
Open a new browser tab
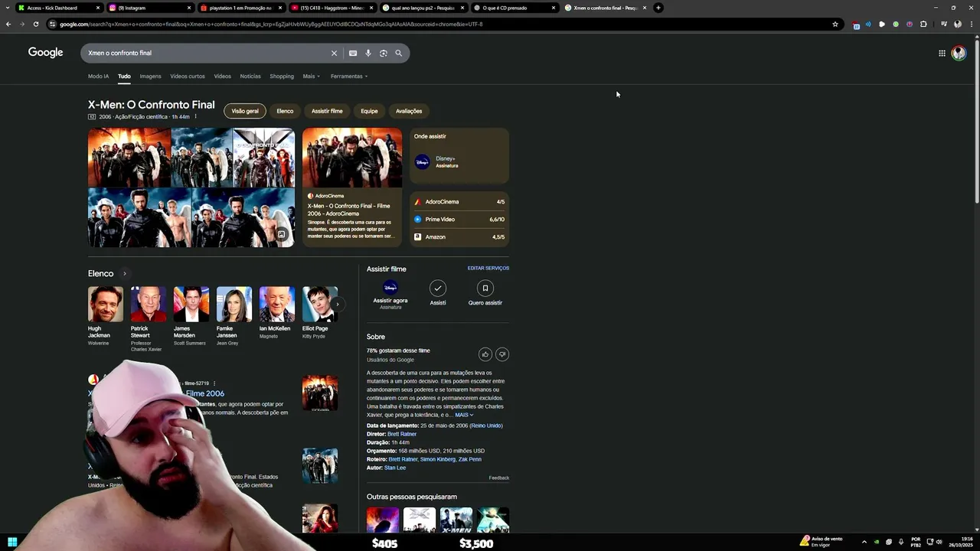coord(658,8)
